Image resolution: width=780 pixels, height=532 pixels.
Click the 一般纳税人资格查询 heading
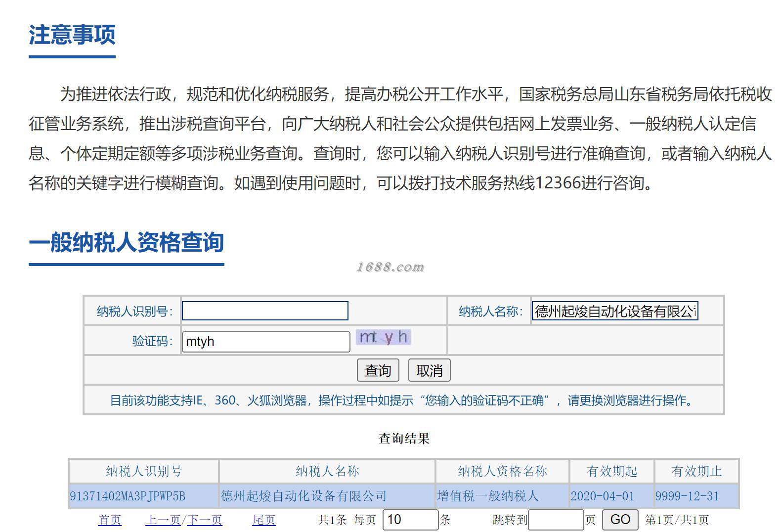[x=127, y=242]
